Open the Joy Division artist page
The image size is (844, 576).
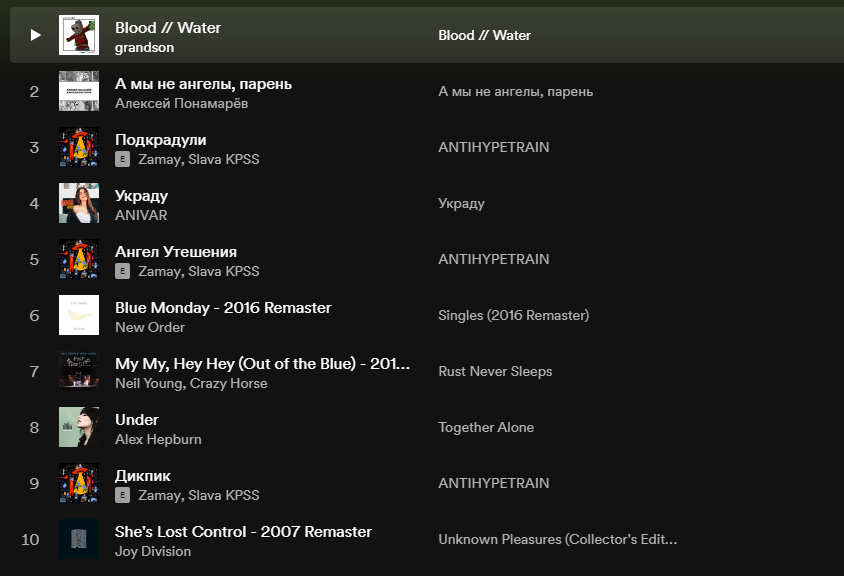[x=153, y=551]
